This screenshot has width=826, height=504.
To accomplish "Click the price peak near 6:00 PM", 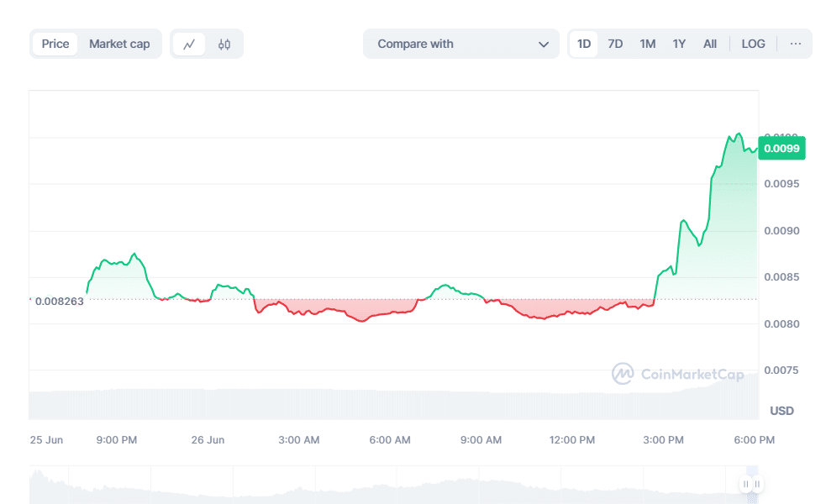I will click(x=739, y=134).
